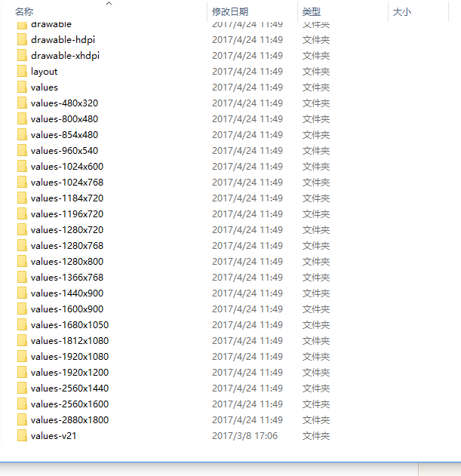This screenshot has width=461, height=476.
Task: Click the values-2560x1600 folder icon
Action: pos(22,404)
